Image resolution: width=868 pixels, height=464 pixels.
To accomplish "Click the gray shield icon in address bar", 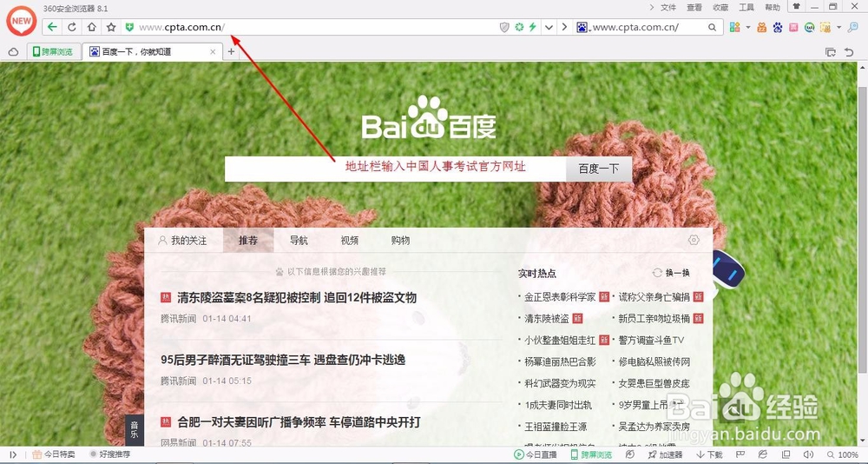I will [504, 27].
